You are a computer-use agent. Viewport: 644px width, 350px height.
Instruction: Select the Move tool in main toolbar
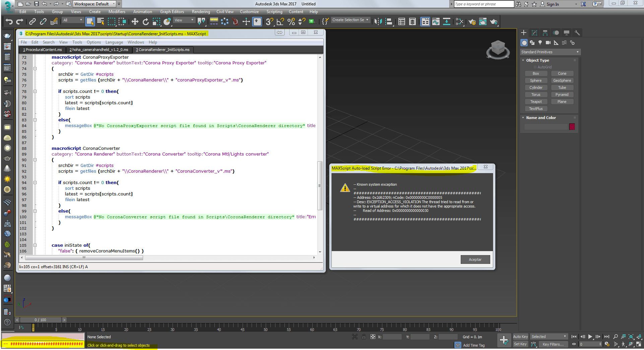click(x=135, y=22)
